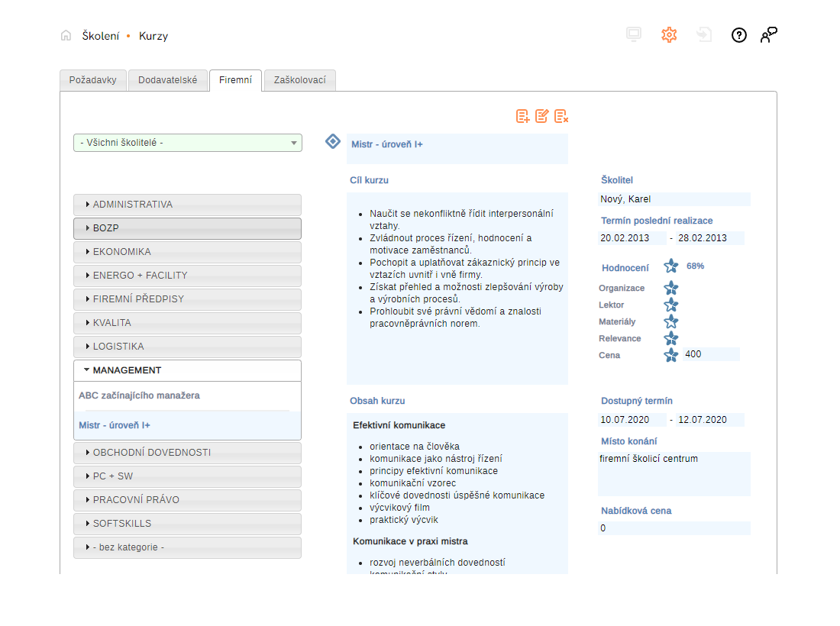Switch to the Zaškolovací tab

click(299, 80)
